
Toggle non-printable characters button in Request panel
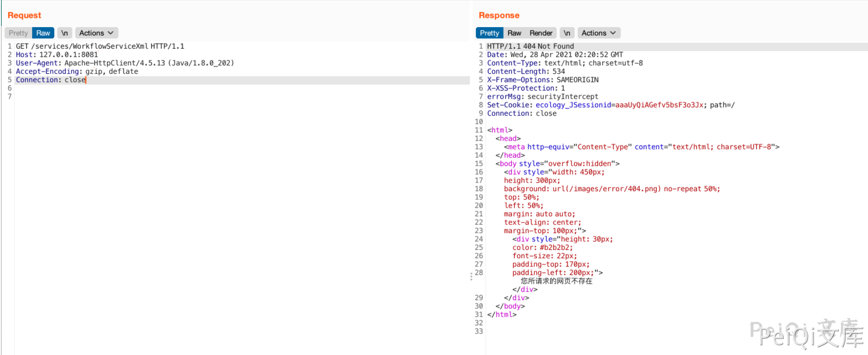coord(64,33)
